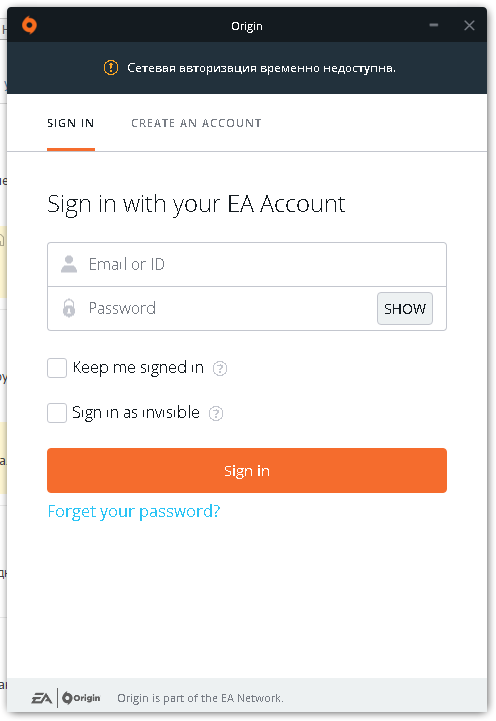496x721 pixels.
Task: Open the Forget your password link
Action: (134, 511)
